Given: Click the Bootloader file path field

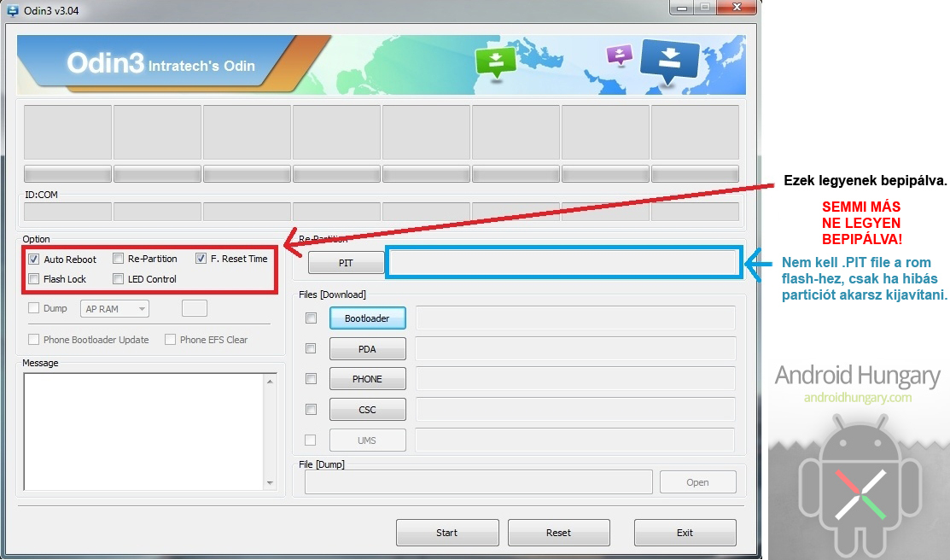Looking at the screenshot, I should 575,318.
